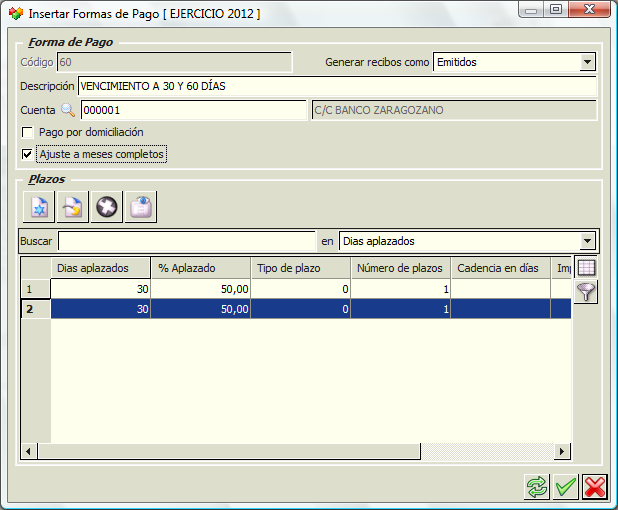Click the edit plazo document icon
The height and width of the screenshot is (510, 618).
tap(73, 207)
